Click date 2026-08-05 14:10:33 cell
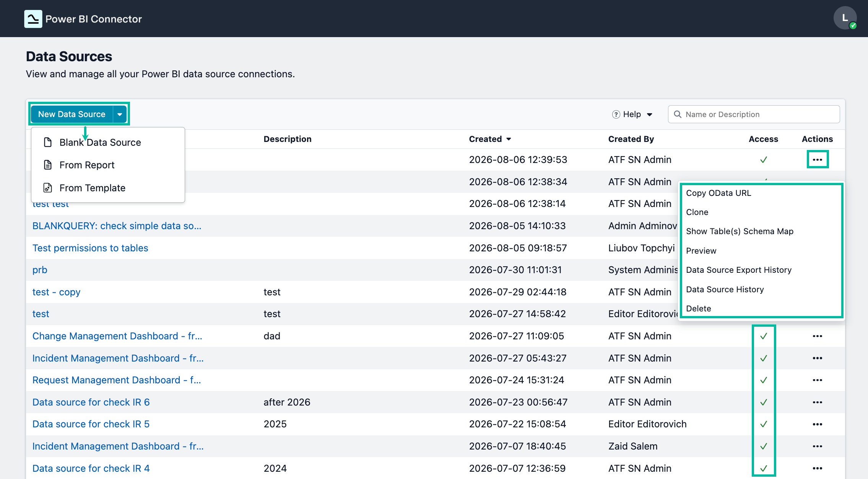 (x=517, y=226)
